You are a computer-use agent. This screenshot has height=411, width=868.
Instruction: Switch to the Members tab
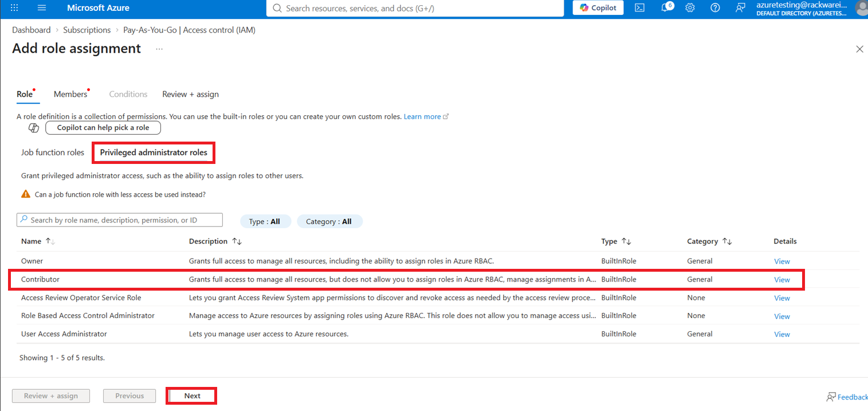coord(70,94)
